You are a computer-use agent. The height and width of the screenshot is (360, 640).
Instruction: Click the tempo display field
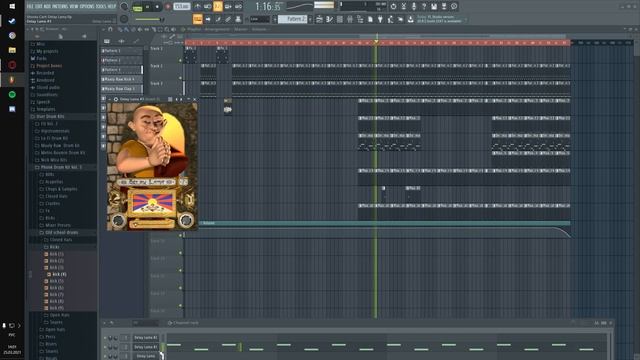coord(182,7)
